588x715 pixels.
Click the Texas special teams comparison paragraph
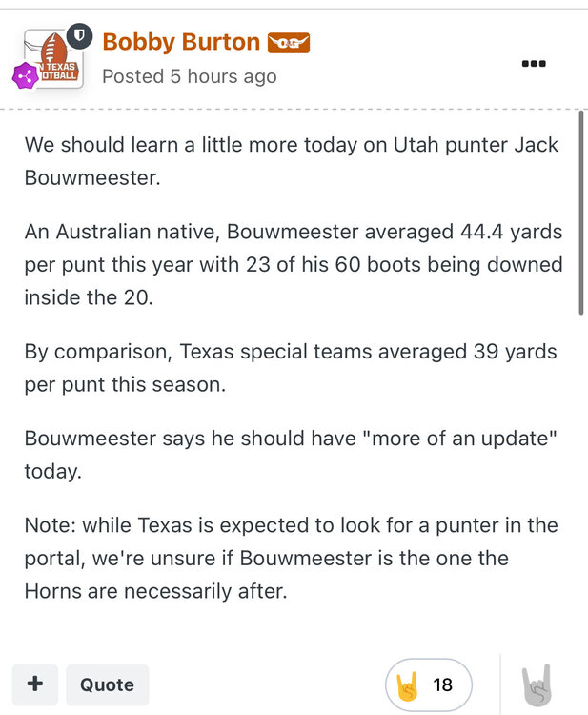tap(291, 368)
